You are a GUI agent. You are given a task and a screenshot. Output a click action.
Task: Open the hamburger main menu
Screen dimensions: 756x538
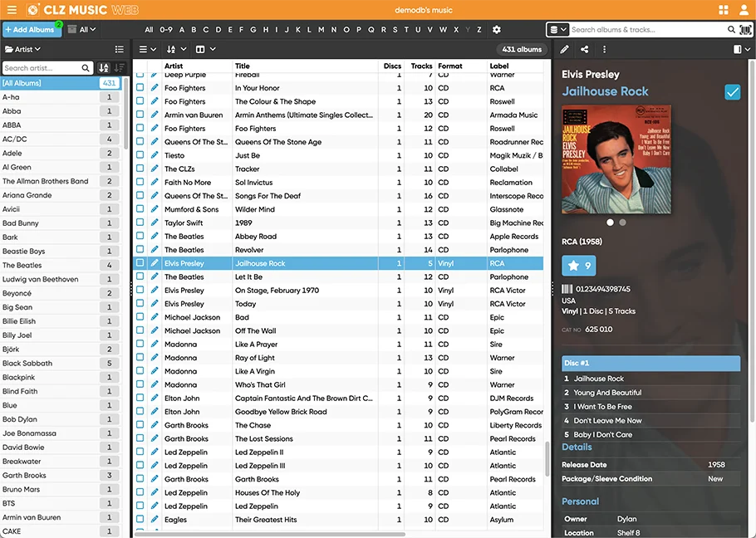12,10
